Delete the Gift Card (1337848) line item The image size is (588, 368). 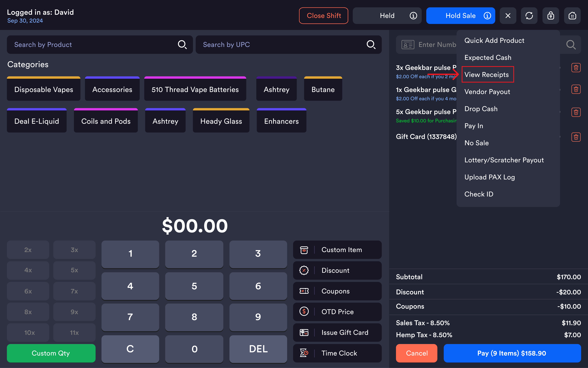(x=576, y=137)
